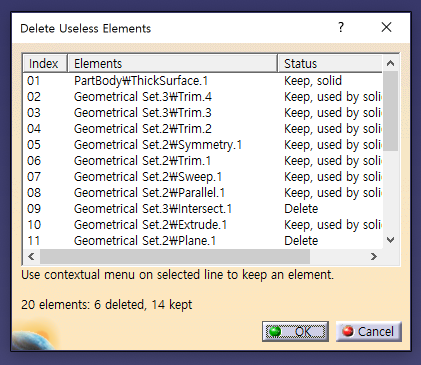The width and height of the screenshot is (421, 365).
Task: Click the Delete status of row 09
Action: coord(301,209)
